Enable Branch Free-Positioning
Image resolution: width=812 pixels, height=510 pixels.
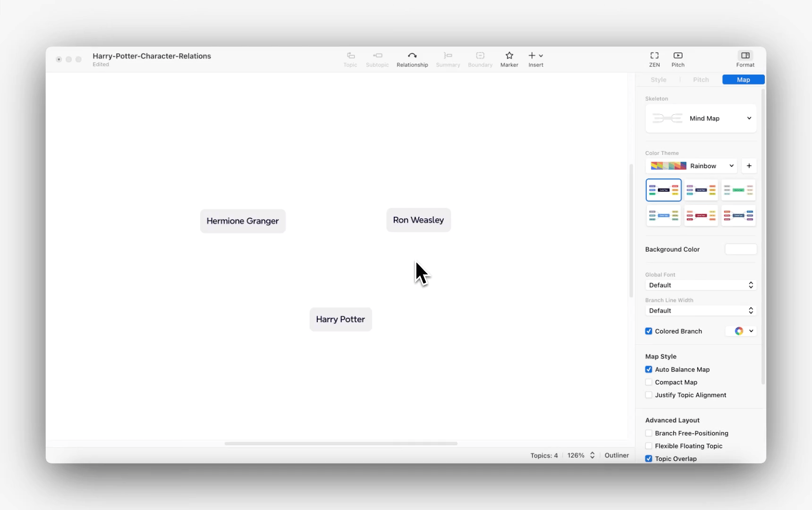pyautogui.click(x=649, y=433)
